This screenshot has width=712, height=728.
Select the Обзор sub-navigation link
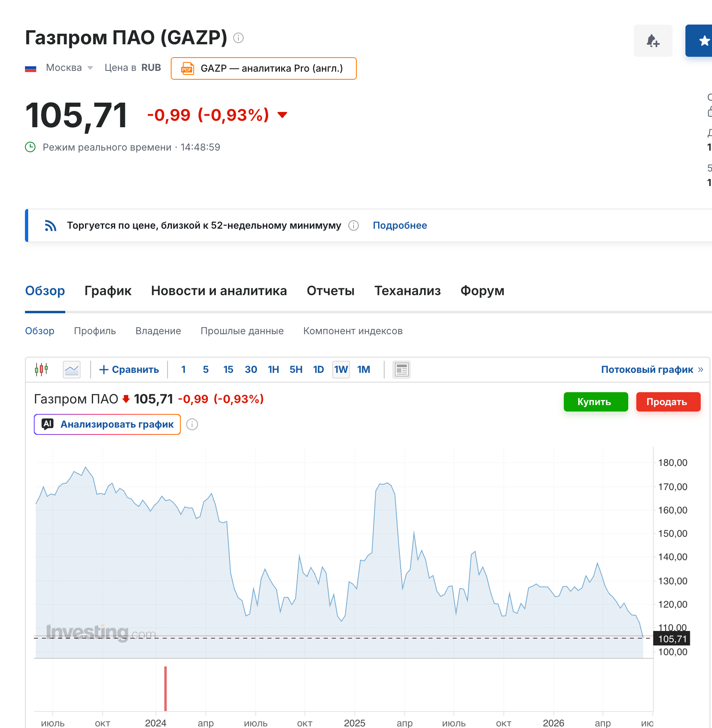(x=39, y=331)
